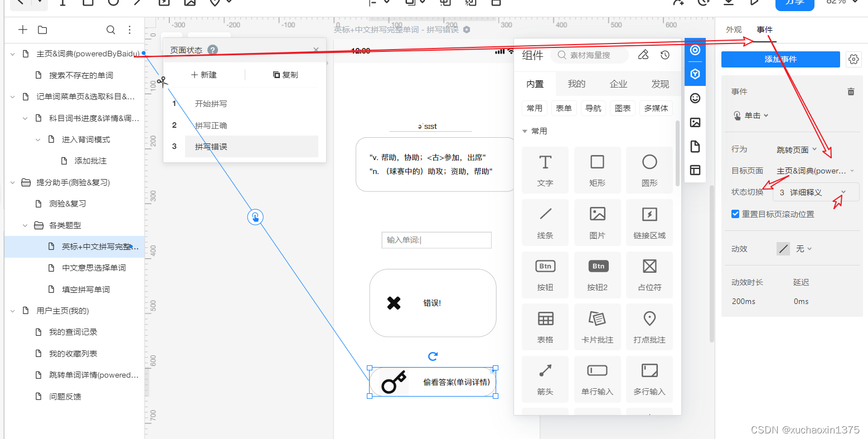Open the 状态切换 详细释义 dropdown
Screen dimensions: 868x439
(x=816, y=192)
